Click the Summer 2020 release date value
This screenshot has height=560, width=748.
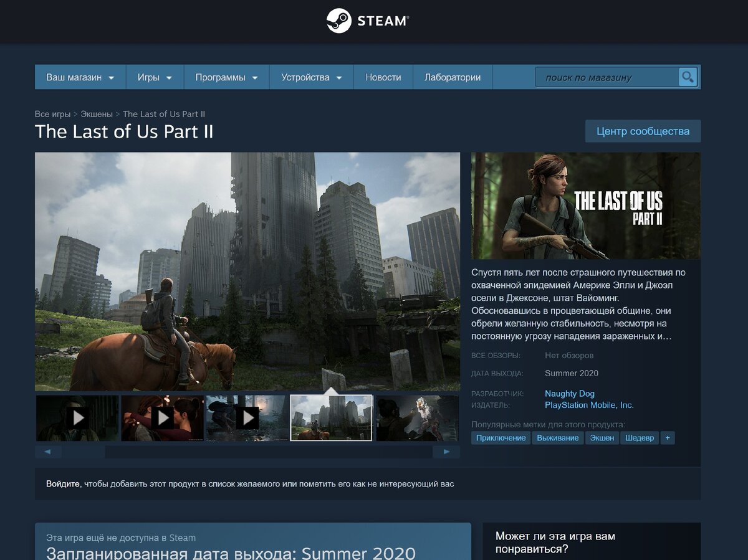click(x=572, y=373)
